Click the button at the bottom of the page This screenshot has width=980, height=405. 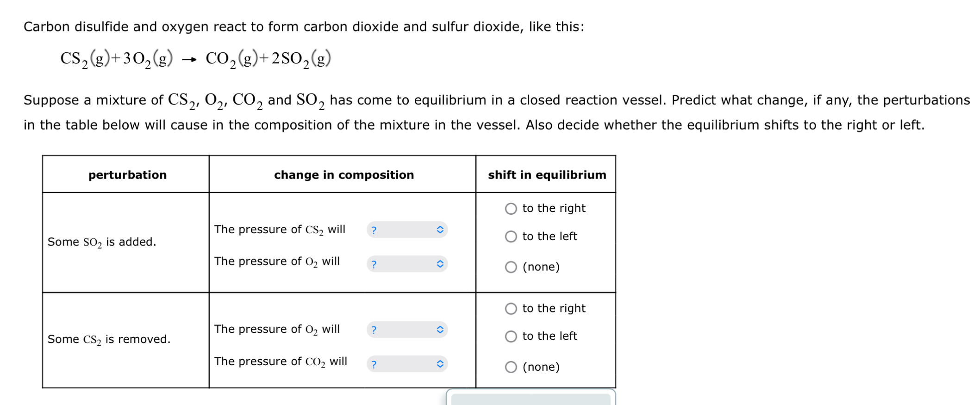tap(531, 399)
